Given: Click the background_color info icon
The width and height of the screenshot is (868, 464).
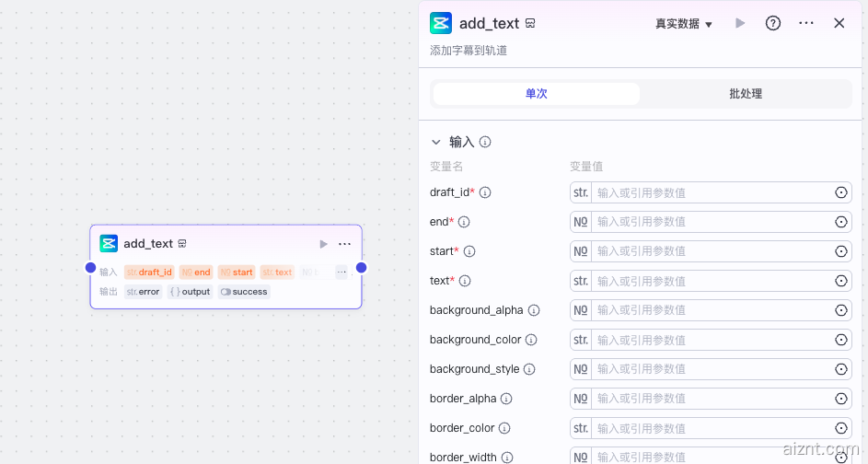Looking at the screenshot, I should 531,340.
